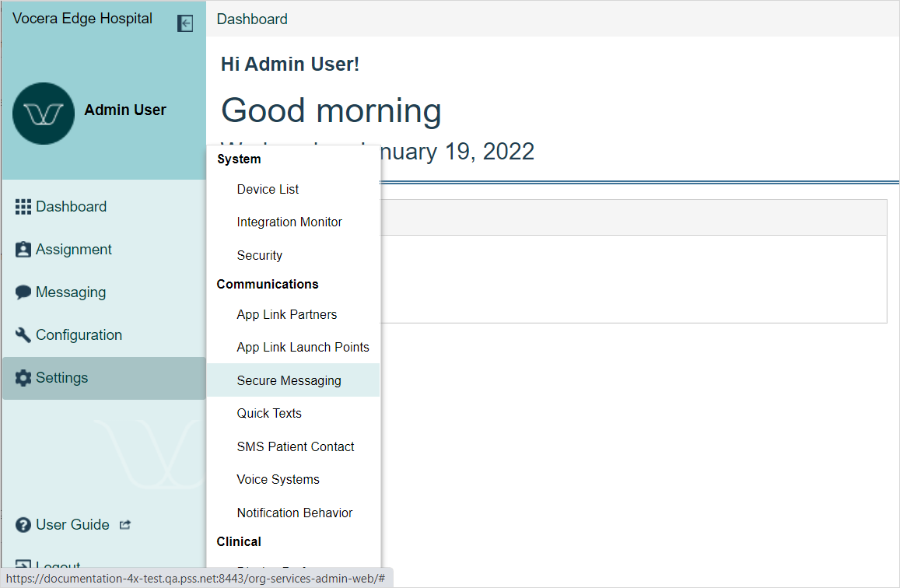Click the Dashboard grid icon
The image size is (900, 588).
click(23, 207)
